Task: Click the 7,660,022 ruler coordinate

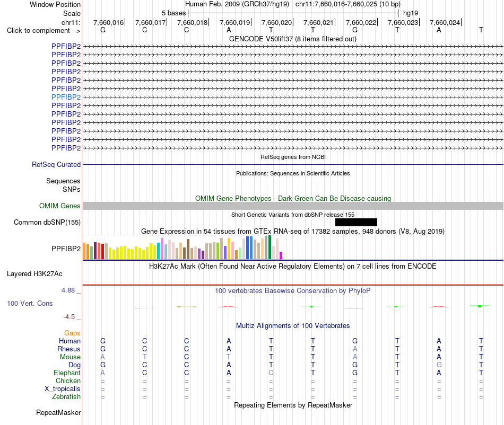Action: pos(361,22)
